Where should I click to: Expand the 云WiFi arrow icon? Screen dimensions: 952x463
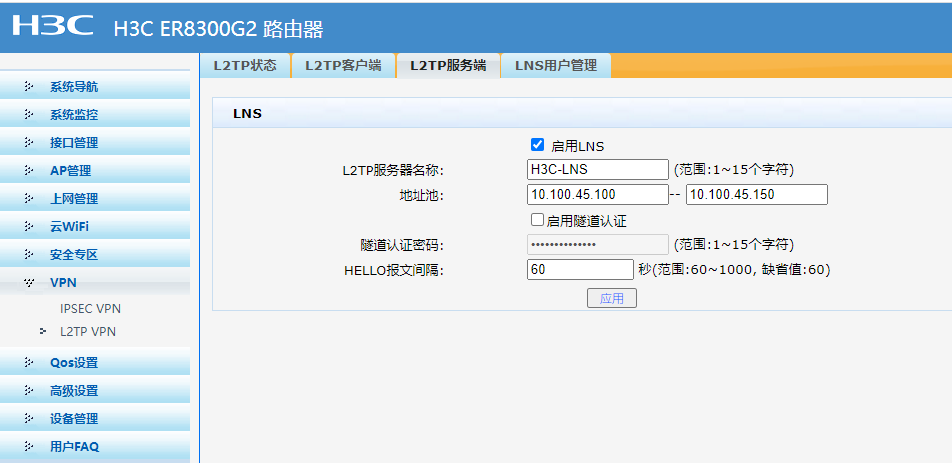28,226
